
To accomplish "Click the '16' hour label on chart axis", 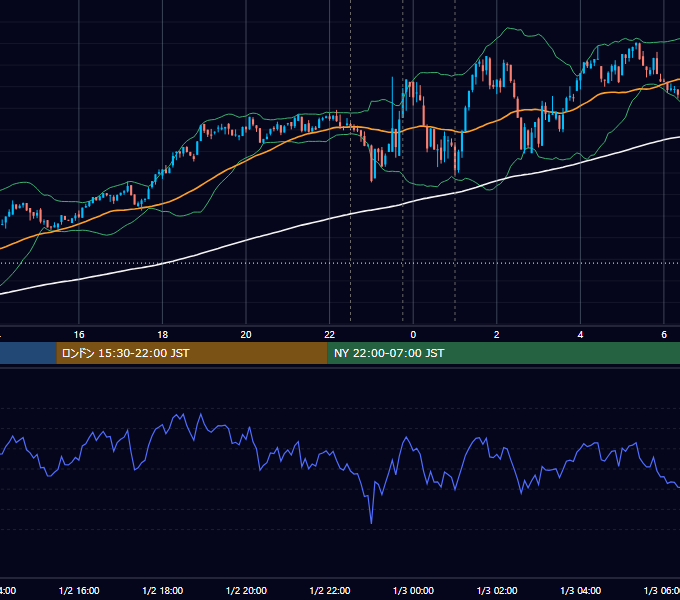I will point(79,335).
